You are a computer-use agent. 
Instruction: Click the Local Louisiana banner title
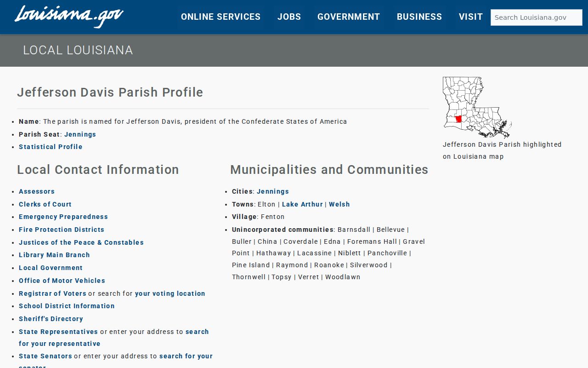point(78,50)
